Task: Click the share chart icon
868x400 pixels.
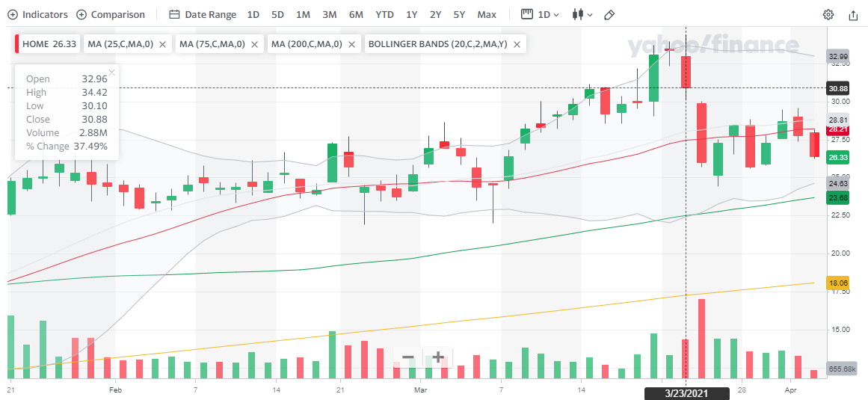Action: pyautogui.click(x=853, y=14)
